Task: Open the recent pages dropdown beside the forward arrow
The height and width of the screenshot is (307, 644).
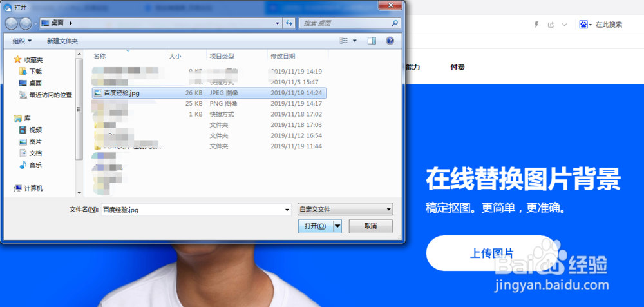Action: pyautogui.click(x=35, y=23)
